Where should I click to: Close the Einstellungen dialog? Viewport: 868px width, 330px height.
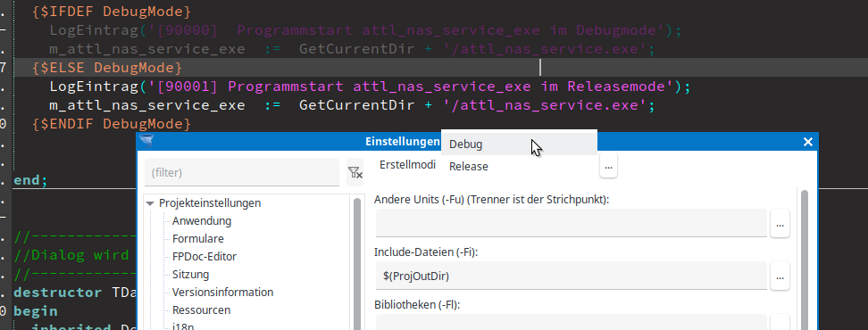pyautogui.click(x=807, y=142)
